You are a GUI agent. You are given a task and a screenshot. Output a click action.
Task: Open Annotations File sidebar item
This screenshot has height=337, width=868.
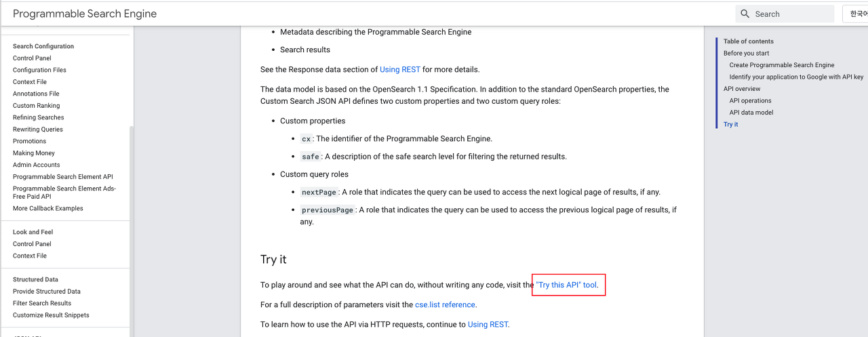click(x=36, y=94)
